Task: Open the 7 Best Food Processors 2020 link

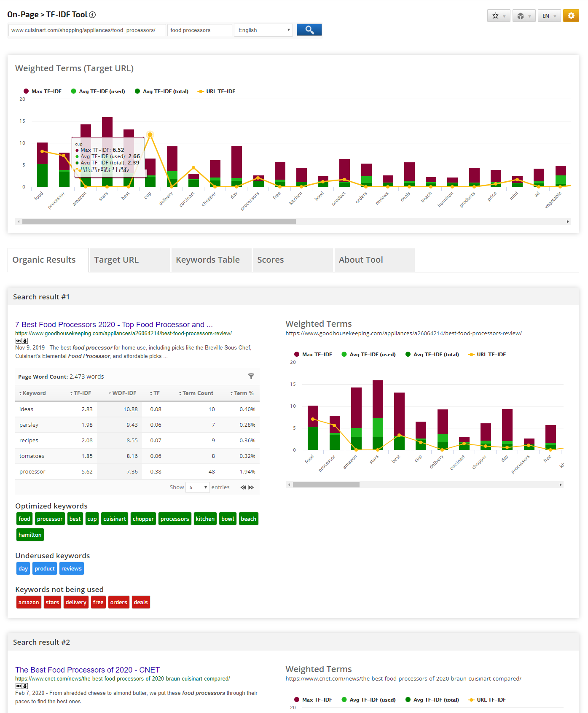Action: tap(114, 324)
